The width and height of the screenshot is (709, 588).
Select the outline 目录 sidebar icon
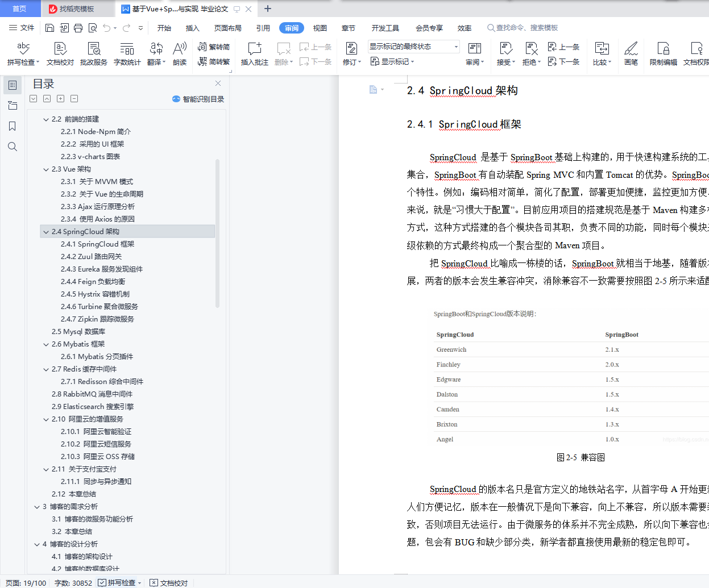tap(13, 85)
